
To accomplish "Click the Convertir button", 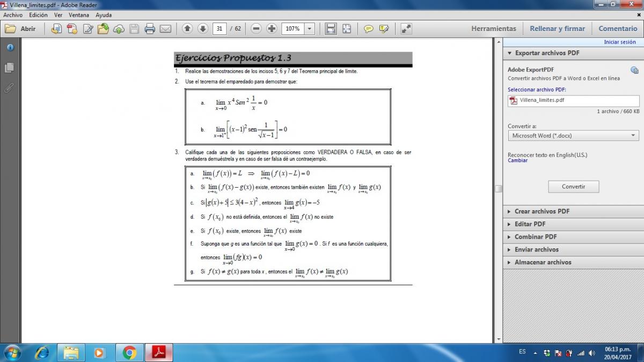I will pyautogui.click(x=573, y=187).
